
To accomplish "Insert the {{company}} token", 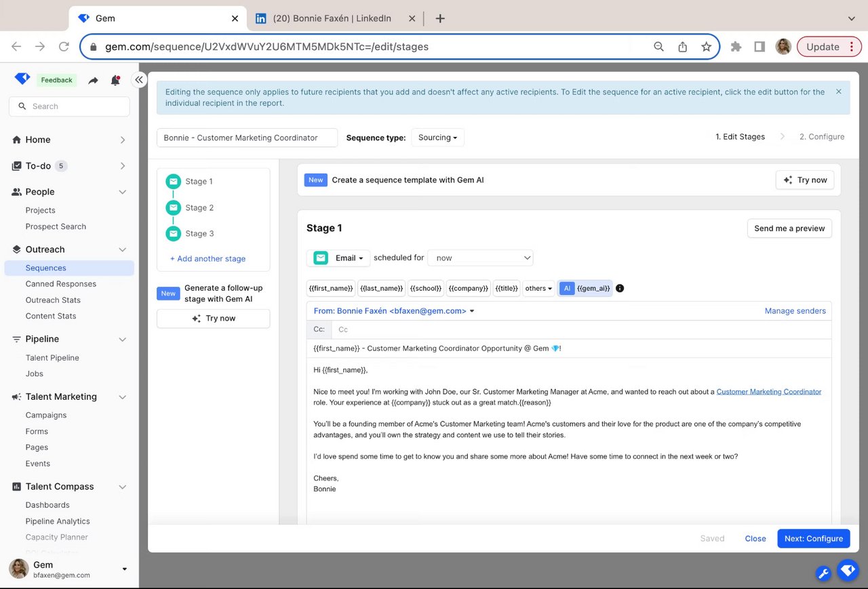I will (468, 288).
